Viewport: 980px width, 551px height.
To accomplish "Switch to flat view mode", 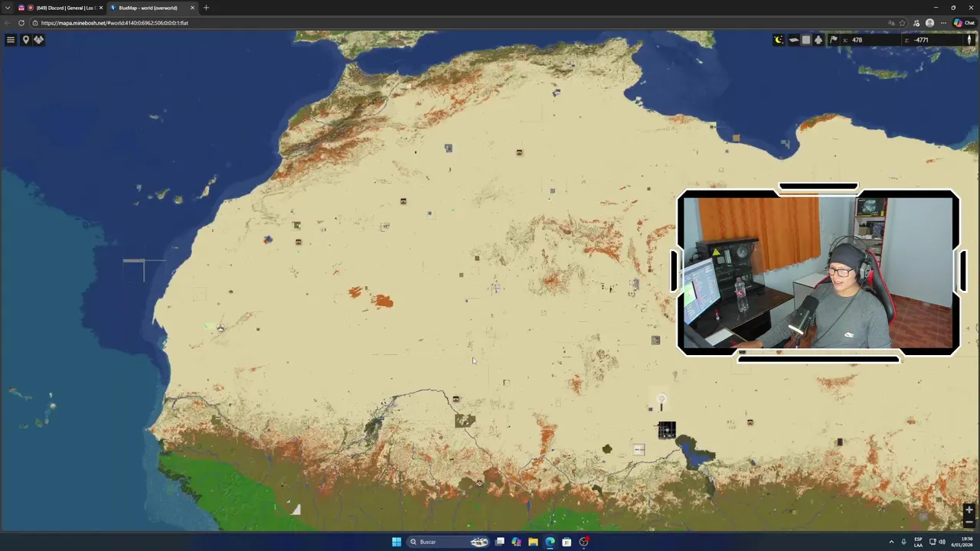I will click(x=806, y=40).
